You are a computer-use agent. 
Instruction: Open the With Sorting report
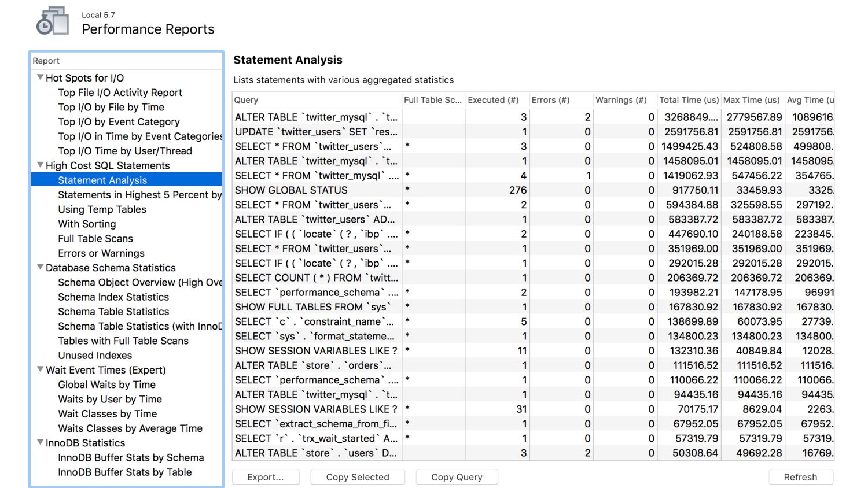click(x=87, y=224)
